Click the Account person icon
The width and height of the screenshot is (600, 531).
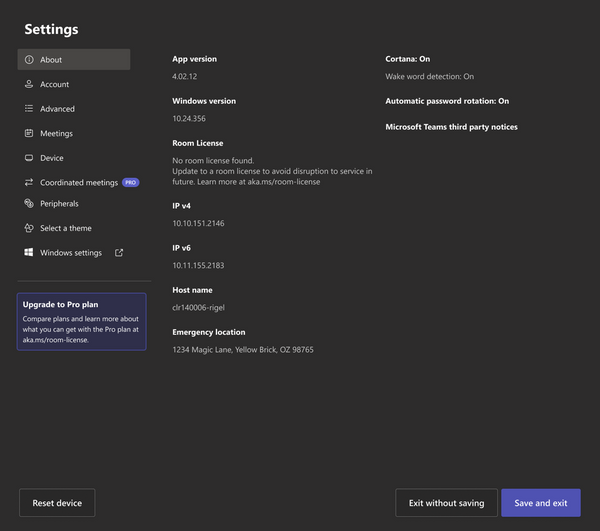tap(29, 84)
